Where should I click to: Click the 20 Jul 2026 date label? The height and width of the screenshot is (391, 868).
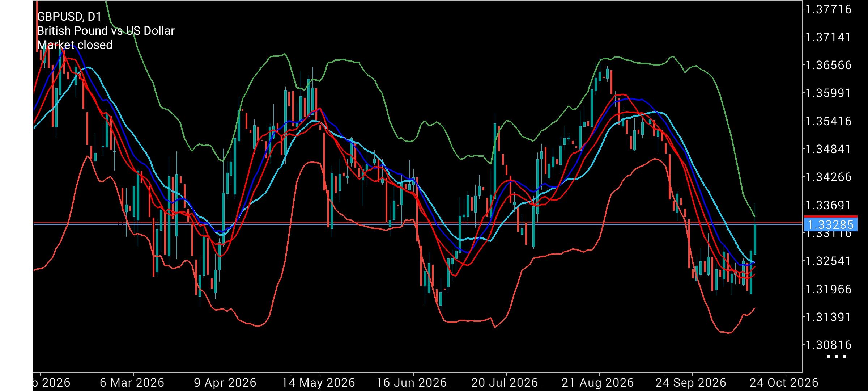tap(505, 383)
